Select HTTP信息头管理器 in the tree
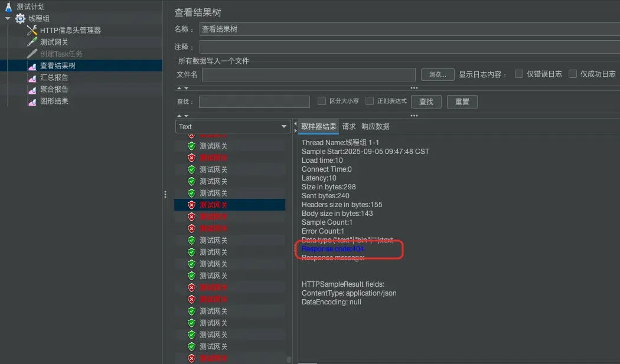The width and height of the screenshot is (620, 364). coord(70,31)
